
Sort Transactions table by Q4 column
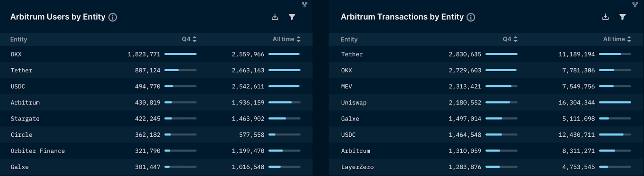pos(510,39)
